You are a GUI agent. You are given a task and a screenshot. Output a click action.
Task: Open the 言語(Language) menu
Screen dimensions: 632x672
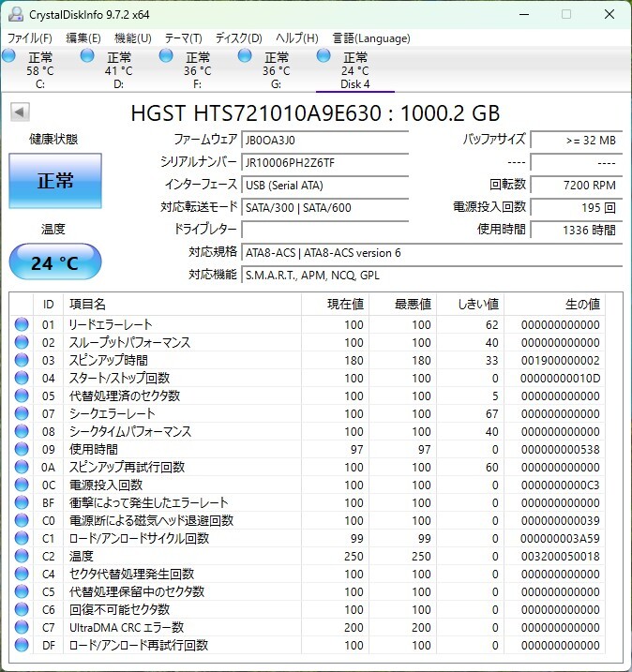click(371, 38)
